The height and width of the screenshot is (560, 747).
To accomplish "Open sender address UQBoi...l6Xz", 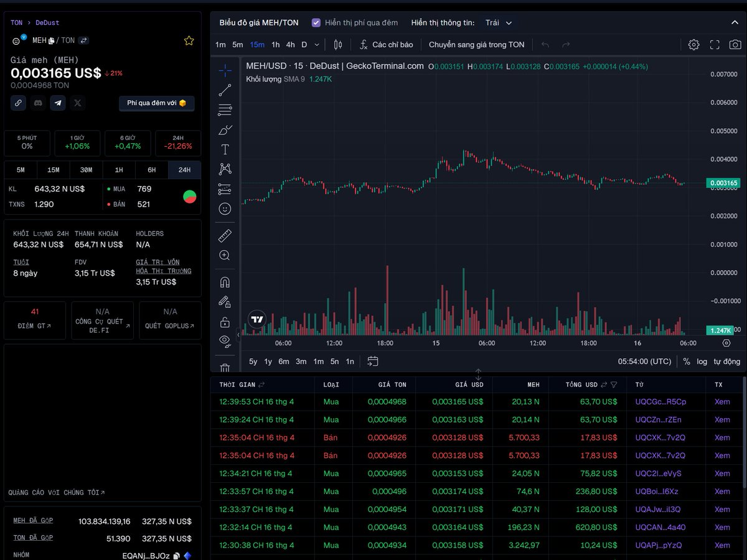I will pos(657,492).
